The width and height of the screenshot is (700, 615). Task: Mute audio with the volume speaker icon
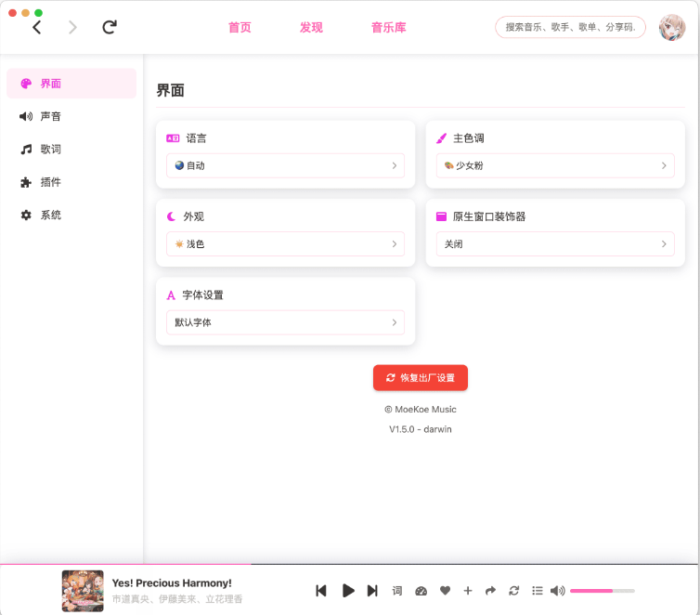pyautogui.click(x=558, y=591)
